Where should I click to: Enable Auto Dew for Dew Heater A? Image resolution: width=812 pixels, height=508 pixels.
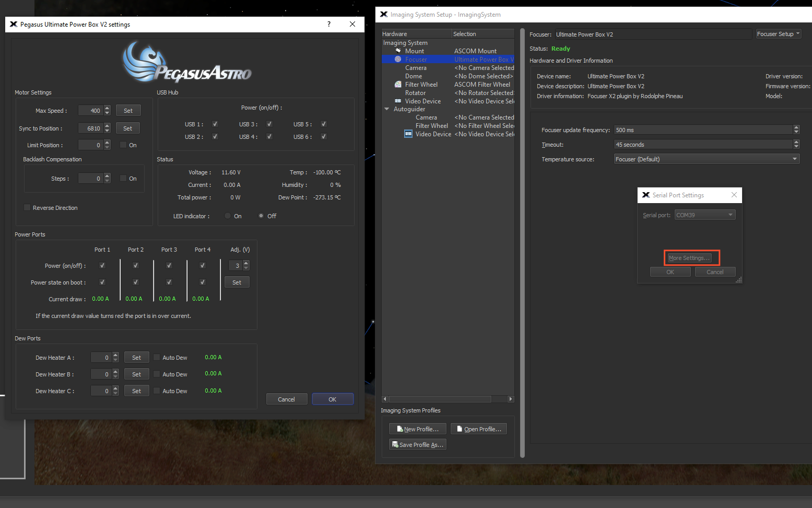tap(157, 357)
